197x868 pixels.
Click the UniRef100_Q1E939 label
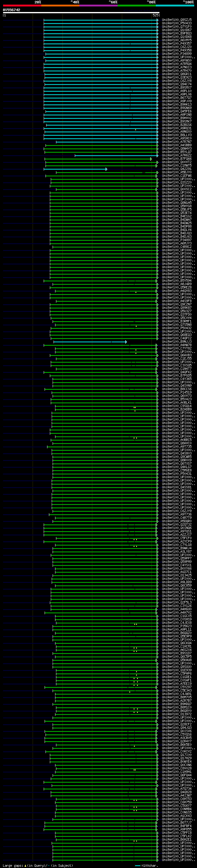pyautogui.click(x=177, y=670)
